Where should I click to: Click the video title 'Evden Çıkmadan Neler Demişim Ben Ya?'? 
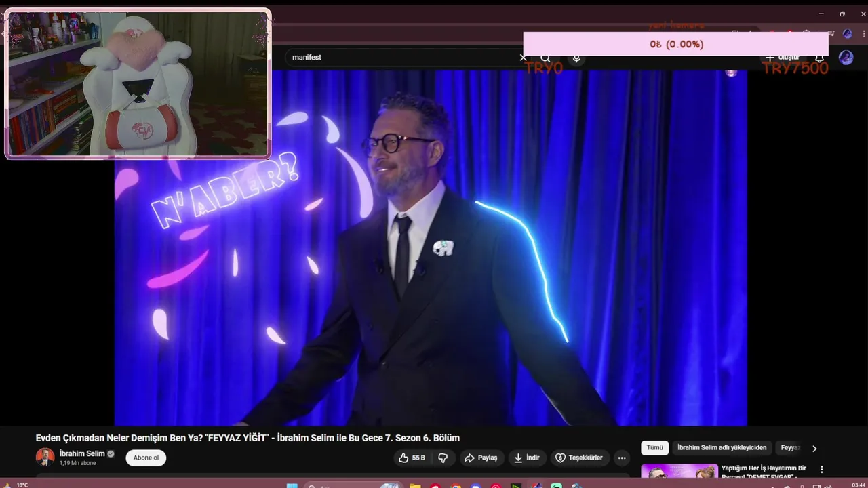coord(248,438)
